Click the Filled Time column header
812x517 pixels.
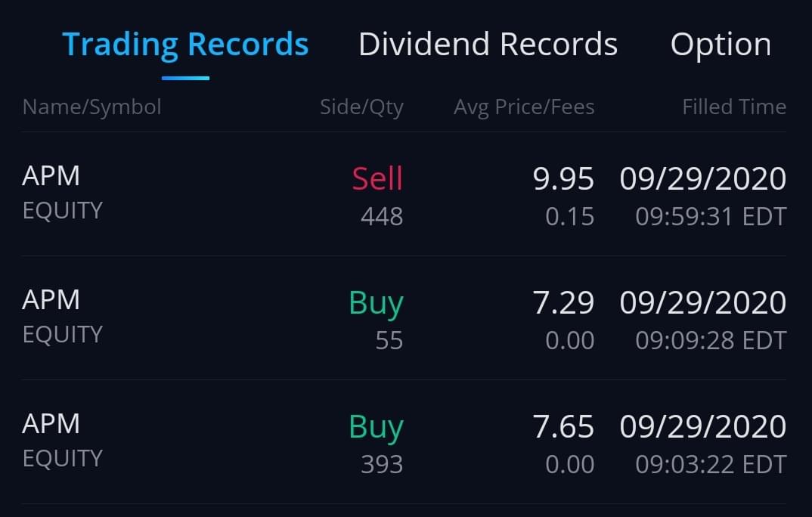pyautogui.click(x=734, y=107)
